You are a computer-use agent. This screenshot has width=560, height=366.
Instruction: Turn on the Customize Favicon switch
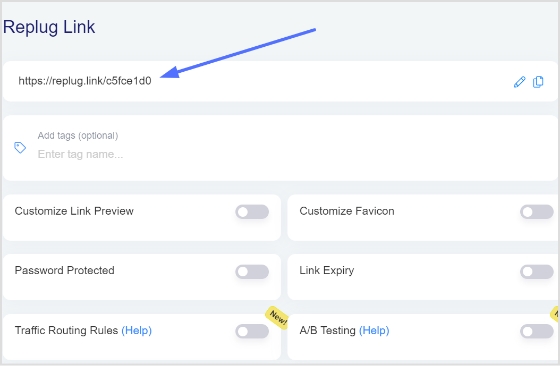537,212
